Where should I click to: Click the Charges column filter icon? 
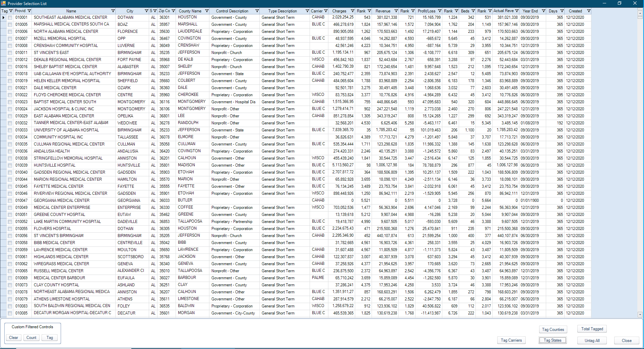pyautogui.click(x=352, y=11)
